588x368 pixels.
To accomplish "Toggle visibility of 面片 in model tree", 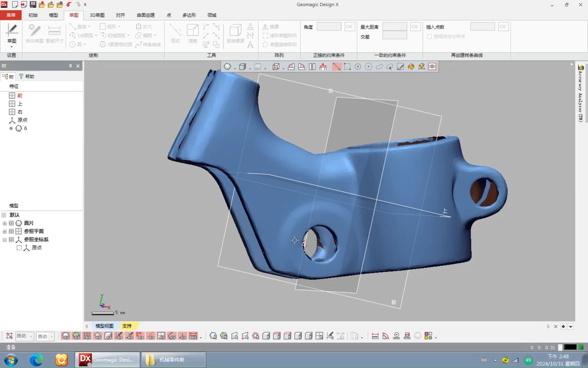I will 11,223.
